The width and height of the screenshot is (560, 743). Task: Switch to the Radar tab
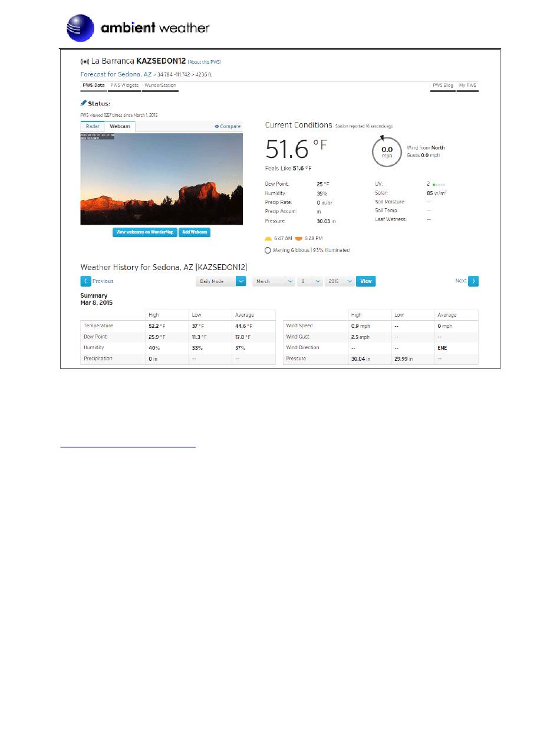click(93, 126)
